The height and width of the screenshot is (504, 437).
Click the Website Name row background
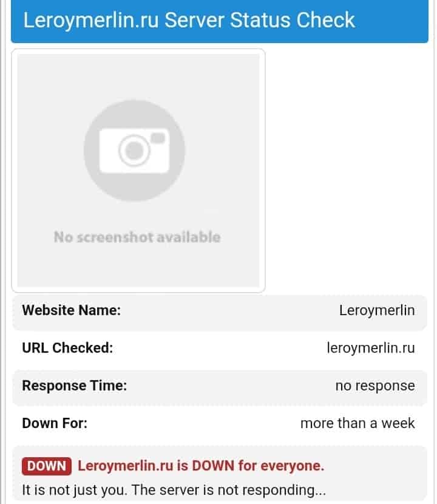220,313
